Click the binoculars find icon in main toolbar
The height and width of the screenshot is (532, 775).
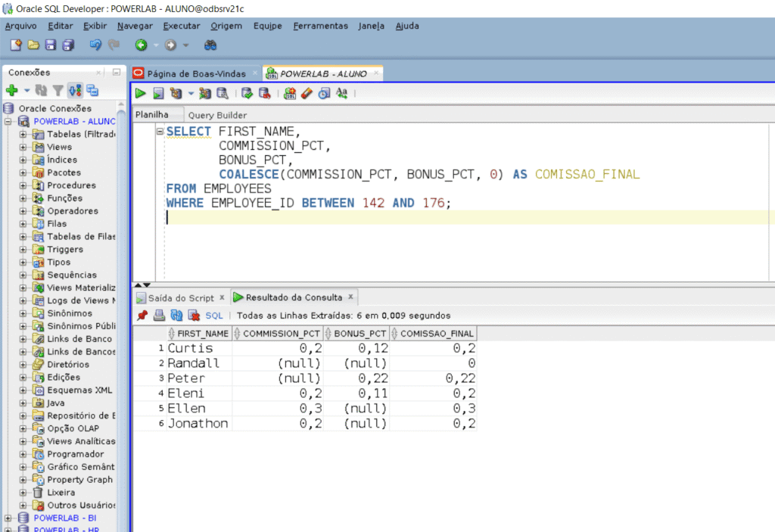click(210, 45)
